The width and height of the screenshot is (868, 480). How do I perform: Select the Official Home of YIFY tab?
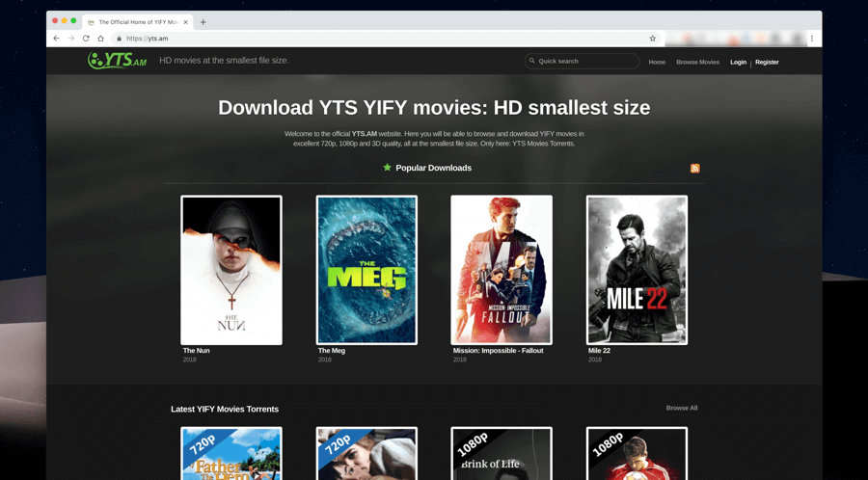(138, 22)
